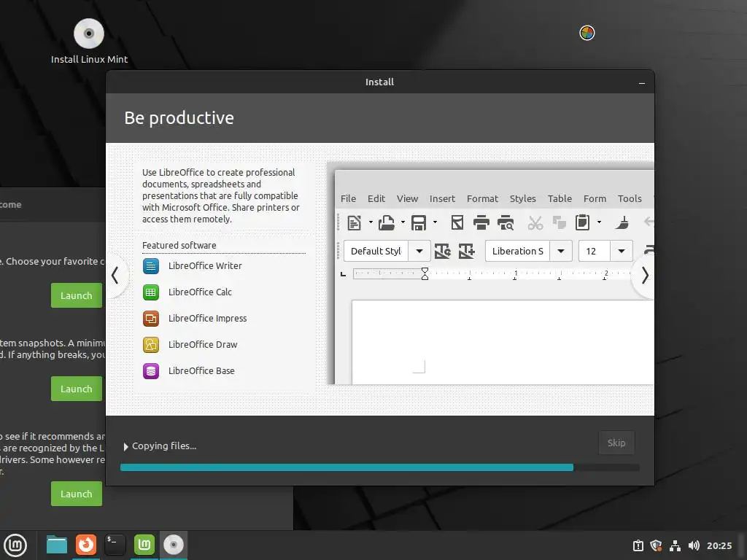Click Launch under system snapshots text in Welcome window
The height and width of the screenshot is (560, 747).
click(77, 389)
